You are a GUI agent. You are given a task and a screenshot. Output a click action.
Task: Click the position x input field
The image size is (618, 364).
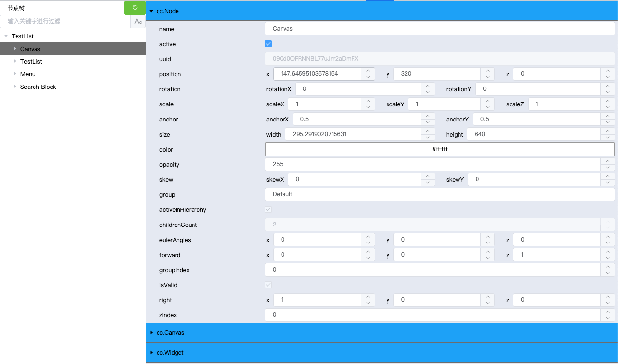pos(318,74)
